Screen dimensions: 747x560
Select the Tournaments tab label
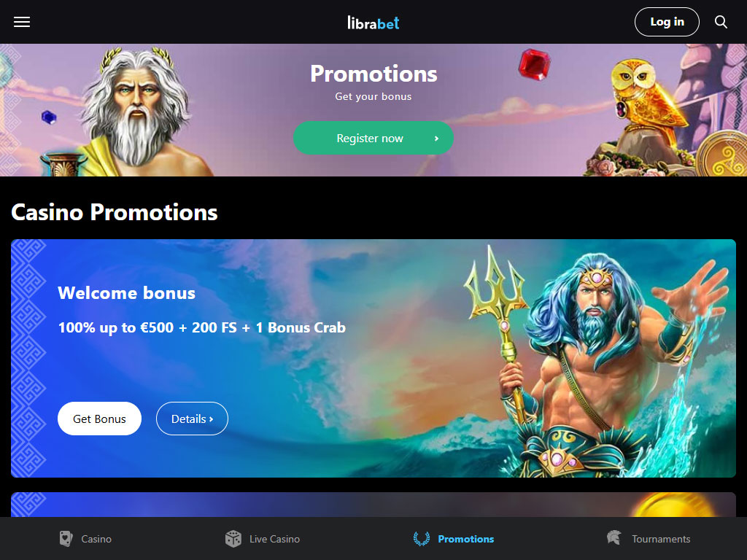pos(661,539)
